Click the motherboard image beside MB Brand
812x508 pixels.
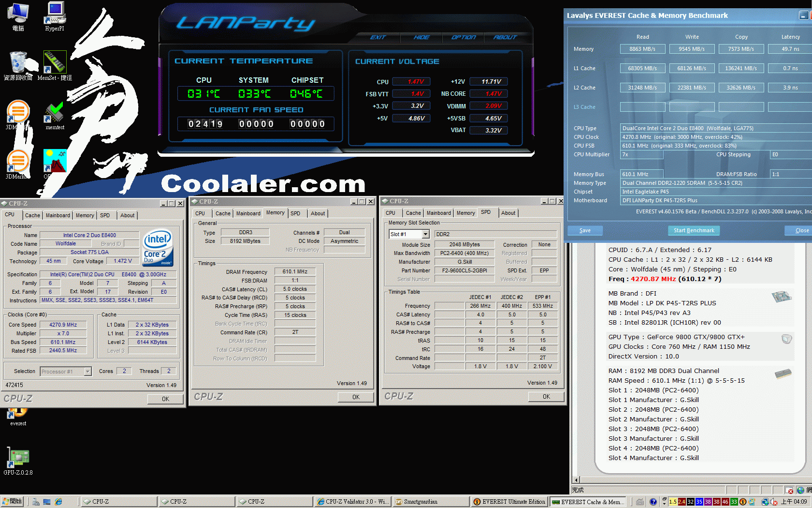(x=782, y=296)
